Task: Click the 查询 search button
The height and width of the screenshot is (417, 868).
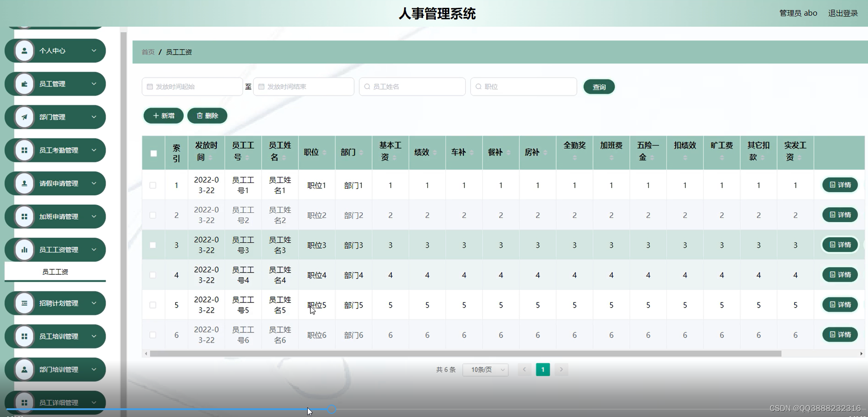Action: click(x=599, y=86)
